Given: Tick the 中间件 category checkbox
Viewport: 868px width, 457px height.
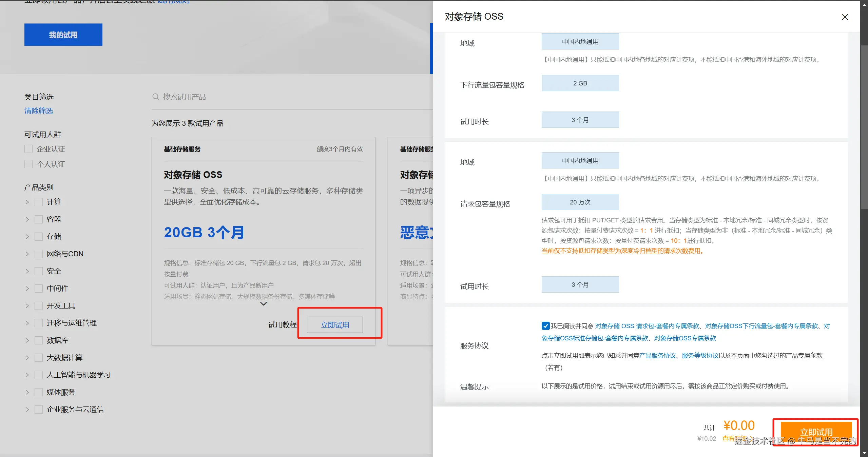Looking at the screenshot, I should click(x=39, y=289).
